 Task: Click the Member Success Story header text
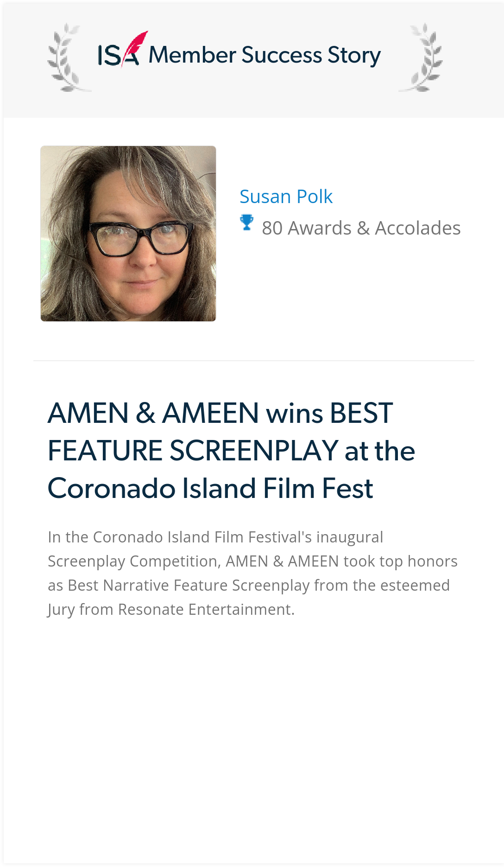[265, 55]
